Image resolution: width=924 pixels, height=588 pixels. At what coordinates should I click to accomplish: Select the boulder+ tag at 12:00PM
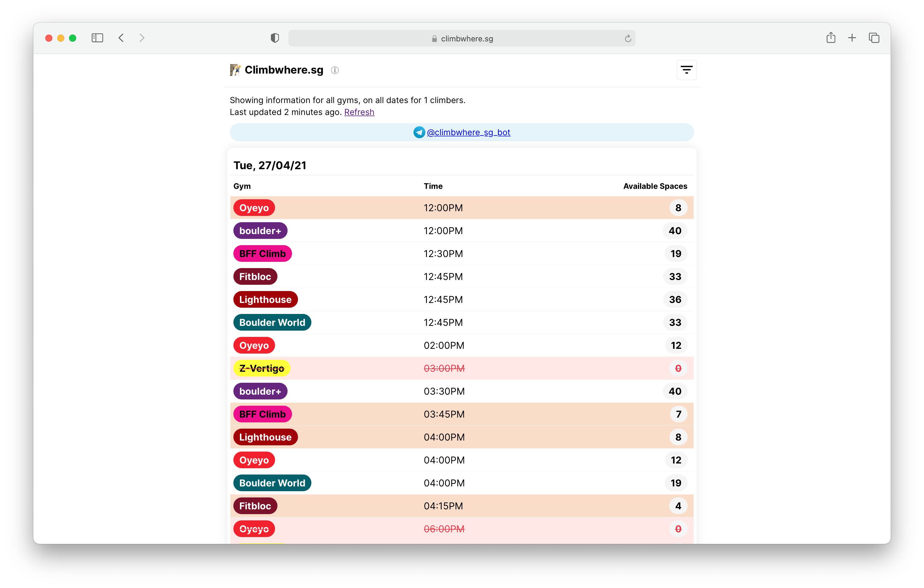tap(260, 231)
